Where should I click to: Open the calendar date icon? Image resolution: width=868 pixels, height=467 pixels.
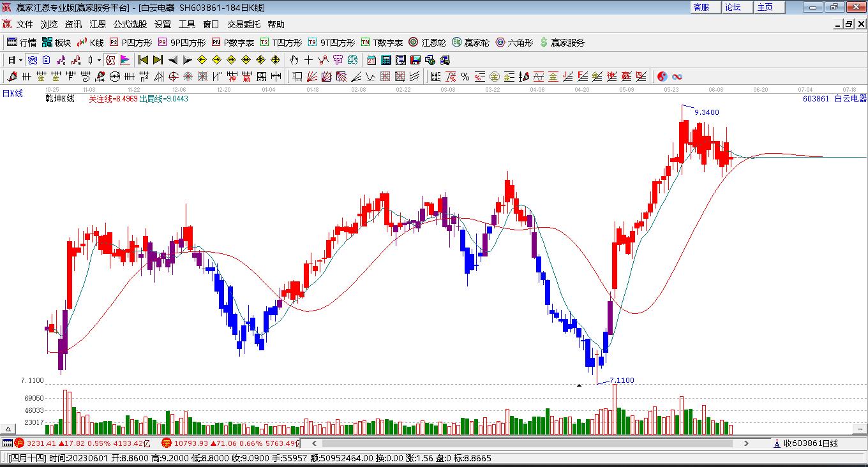[x=371, y=60]
